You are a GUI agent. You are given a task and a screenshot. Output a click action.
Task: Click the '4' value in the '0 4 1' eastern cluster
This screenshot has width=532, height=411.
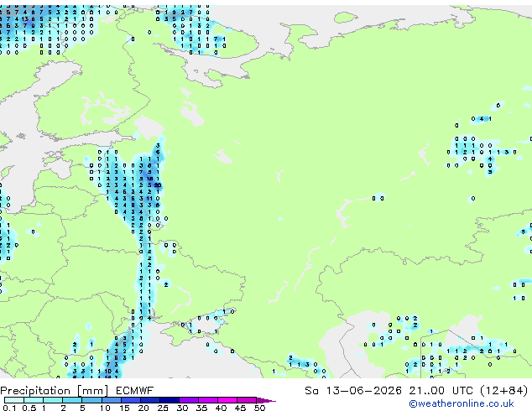pyautogui.click(x=482, y=119)
